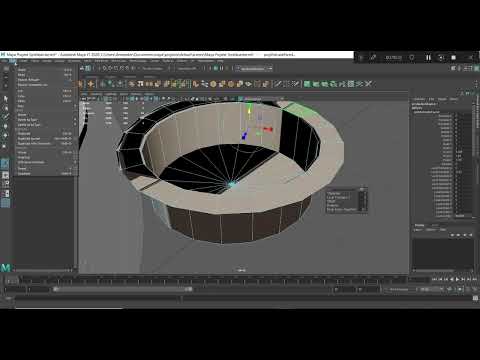Viewport: 480px width, 360px height.
Task: Open the viewport Lighting panel menu
Action: tap(110, 94)
